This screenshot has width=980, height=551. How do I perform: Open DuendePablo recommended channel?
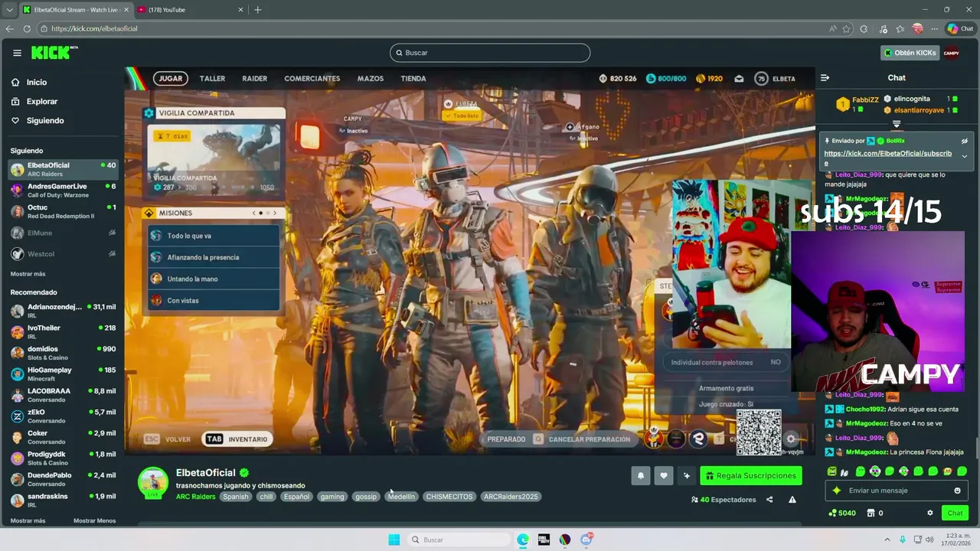pyautogui.click(x=63, y=479)
